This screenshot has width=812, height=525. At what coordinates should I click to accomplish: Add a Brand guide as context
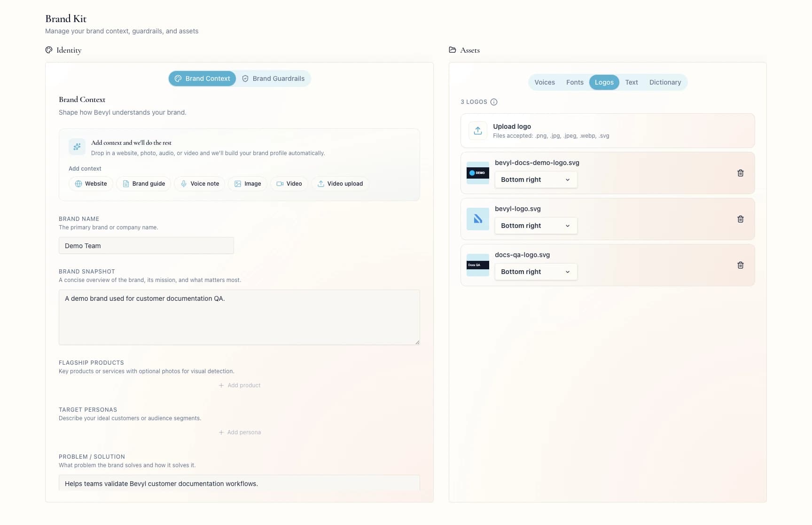point(143,184)
